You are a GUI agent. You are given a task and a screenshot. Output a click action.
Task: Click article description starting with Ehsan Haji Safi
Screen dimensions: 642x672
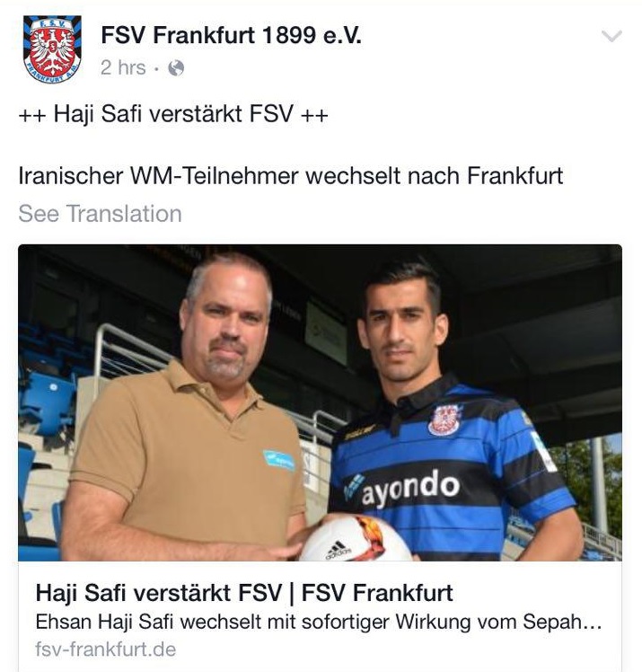[x=319, y=622]
